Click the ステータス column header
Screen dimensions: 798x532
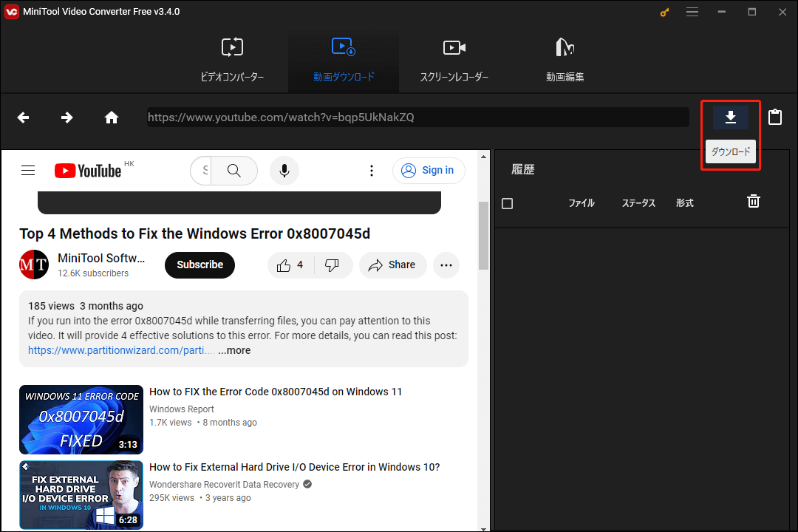[638, 203]
